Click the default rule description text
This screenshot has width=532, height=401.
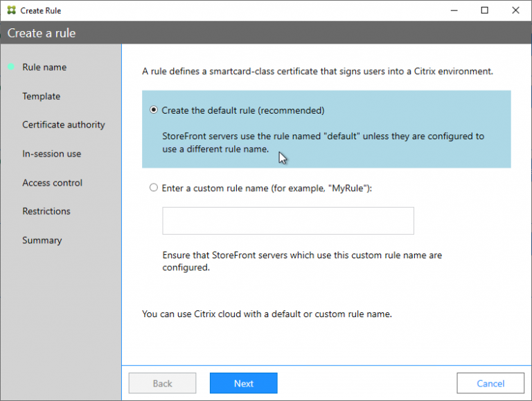pos(323,143)
